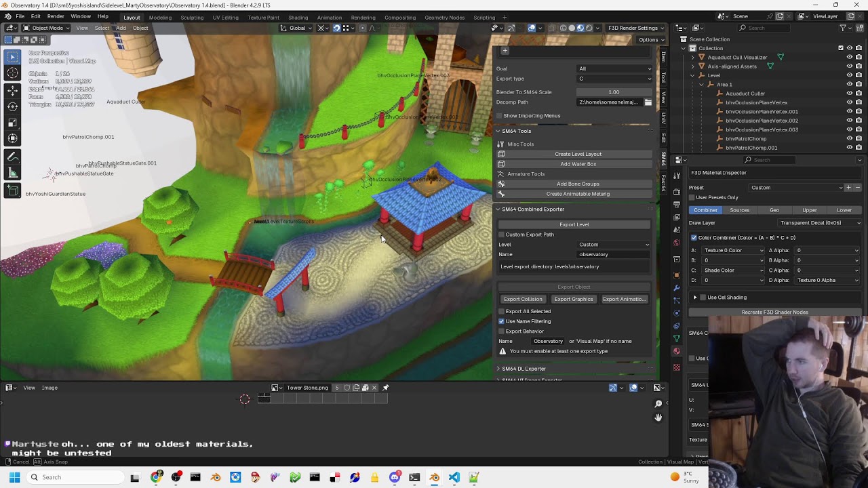Select the Annotate pencil tool

[12, 157]
